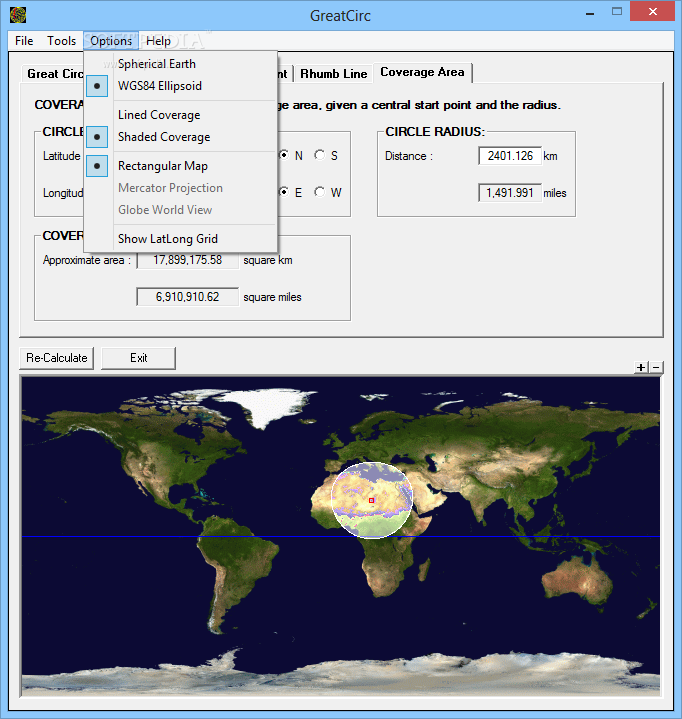682x719 pixels.
Task: Minimize the GreatCirc window
Action: [x=590, y=12]
